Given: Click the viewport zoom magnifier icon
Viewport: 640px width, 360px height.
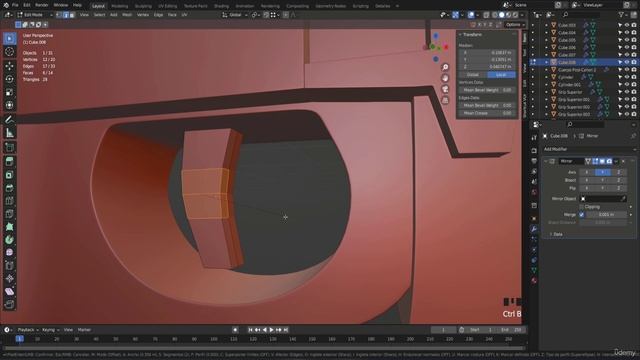Looking at the screenshot, I should (x=445, y=67).
